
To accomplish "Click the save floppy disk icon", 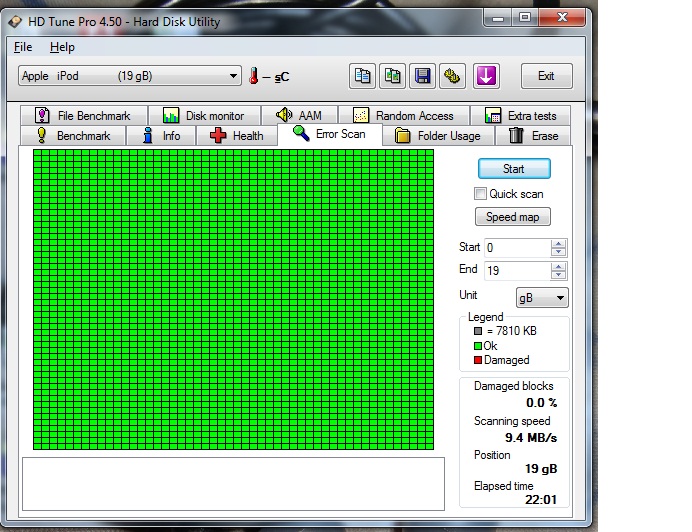I will tap(423, 76).
